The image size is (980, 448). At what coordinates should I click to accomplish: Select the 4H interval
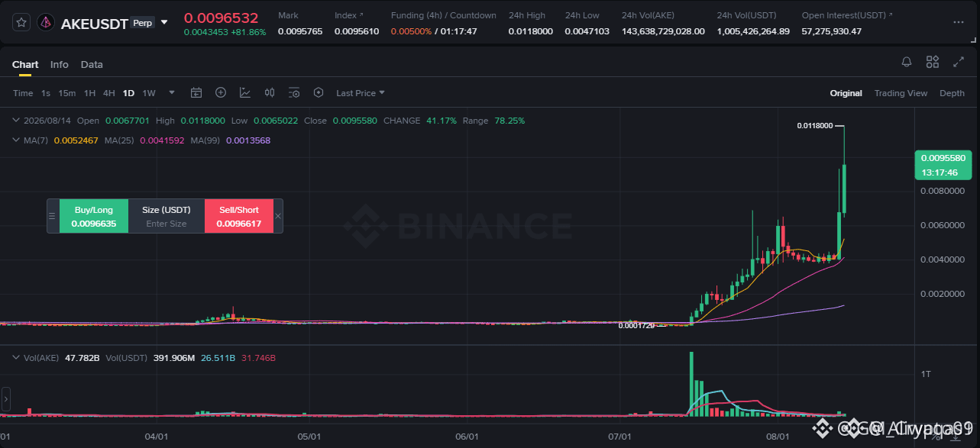coord(109,93)
